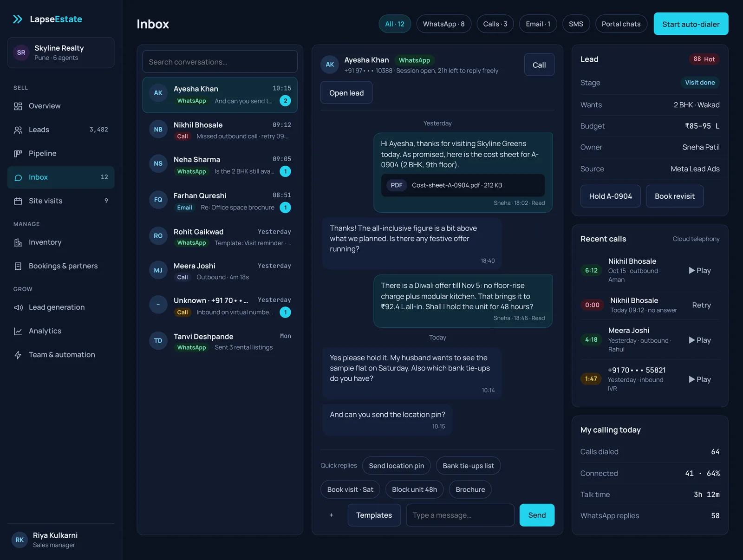This screenshot has height=560, width=743.
Task: Play the +91 70 55821 inbound call
Action: point(700,379)
